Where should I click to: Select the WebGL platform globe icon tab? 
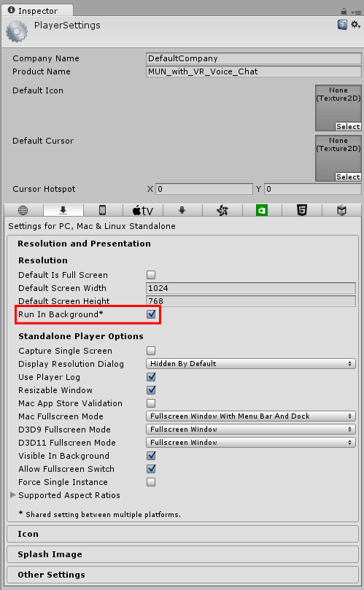pyautogui.click(x=23, y=210)
